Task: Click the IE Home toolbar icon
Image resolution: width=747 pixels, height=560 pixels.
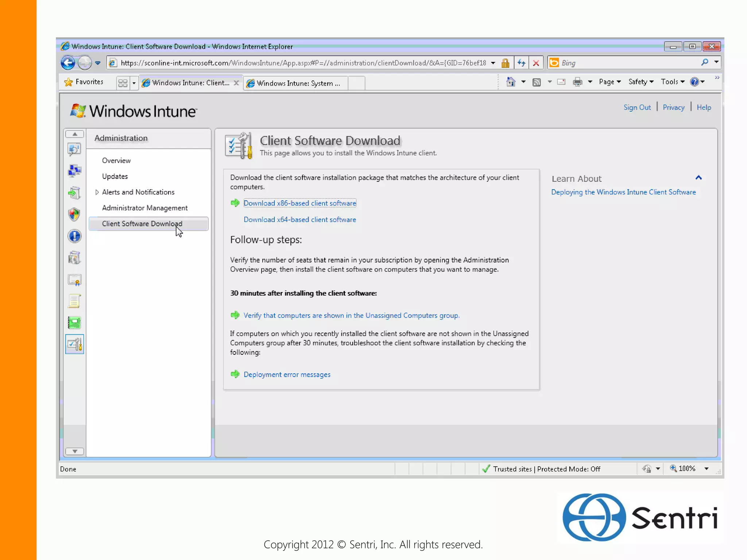Action: pyautogui.click(x=511, y=82)
